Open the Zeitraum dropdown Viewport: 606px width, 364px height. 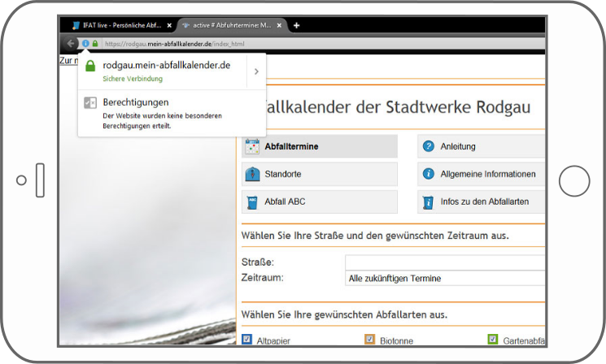pos(445,278)
